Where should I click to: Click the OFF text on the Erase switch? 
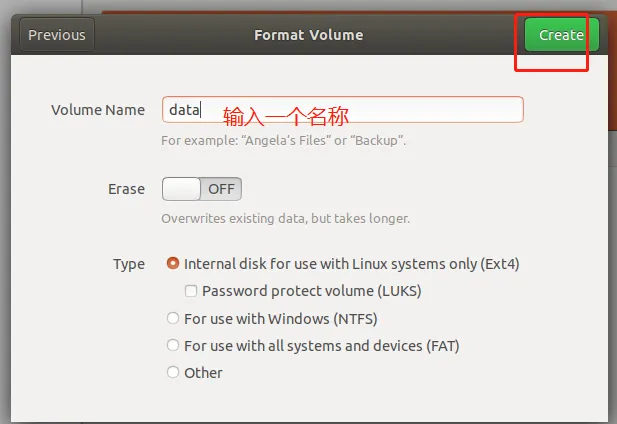pyautogui.click(x=221, y=189)
